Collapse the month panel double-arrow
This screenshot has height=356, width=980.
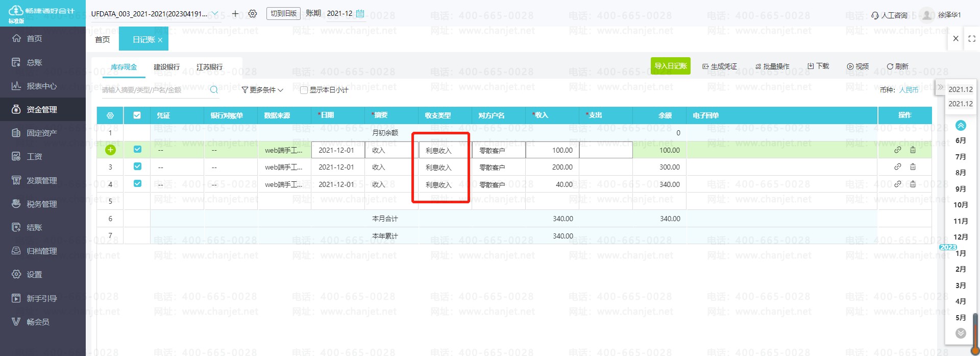click(940, 87)
